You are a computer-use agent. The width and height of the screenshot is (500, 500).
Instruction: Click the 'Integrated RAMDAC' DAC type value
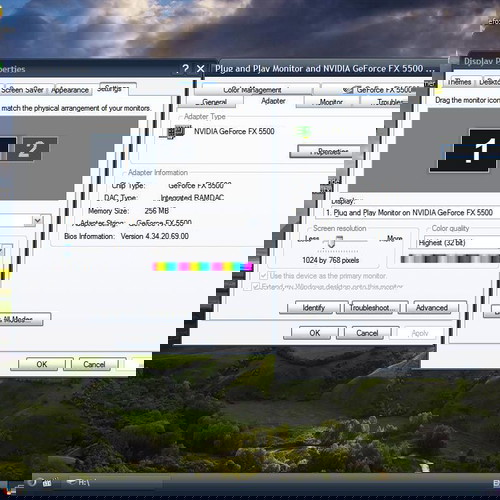(x=192, y=198)
